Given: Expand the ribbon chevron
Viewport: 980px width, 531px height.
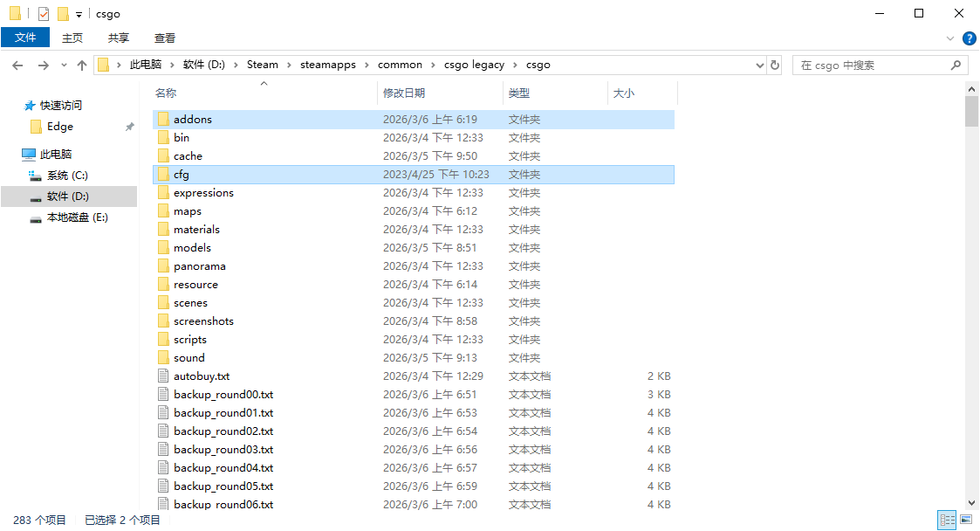Looking at the screenshot, I should tap(950, 38).
